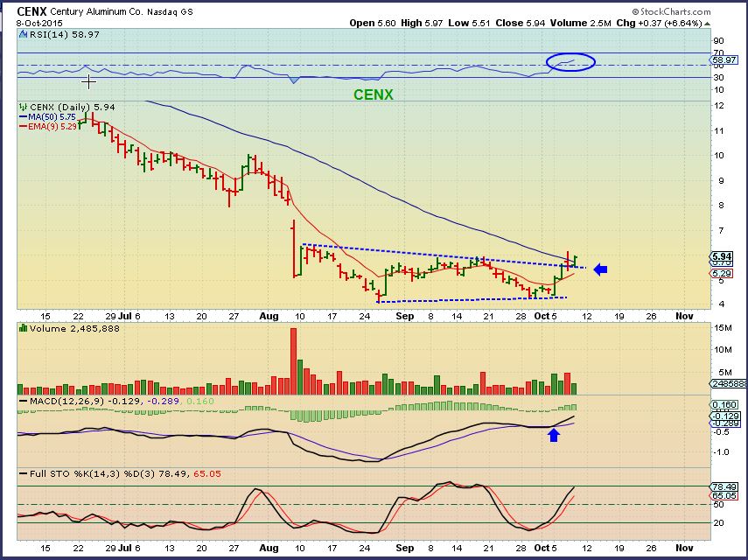
Task: Click the CENX (Daily) 5.94 legend label
Action: click(x=73, y=108)
